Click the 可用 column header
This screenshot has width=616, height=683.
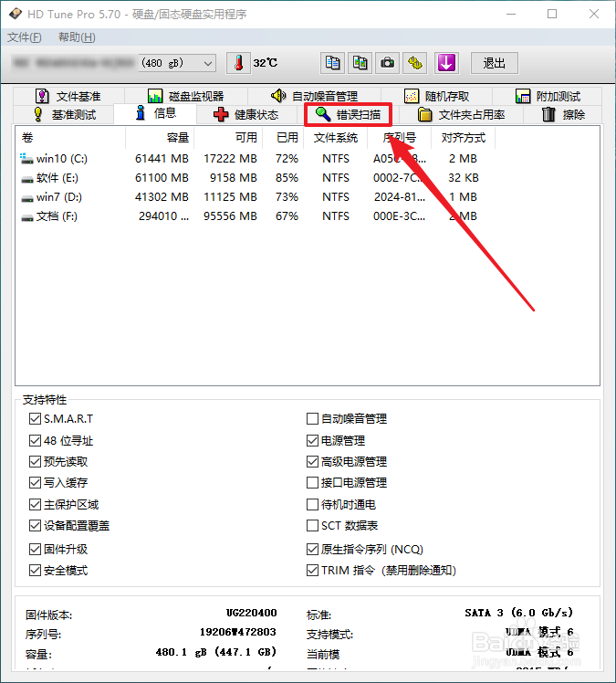[x=228, y=138]
